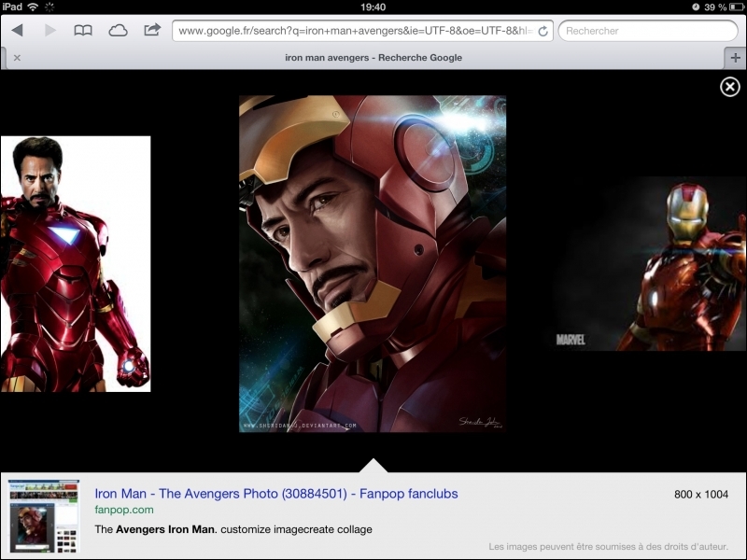This screenshot has height=560, width=747.
Task: Select the previous full-suit Iron Man image
Action: [x=76, y=264]
